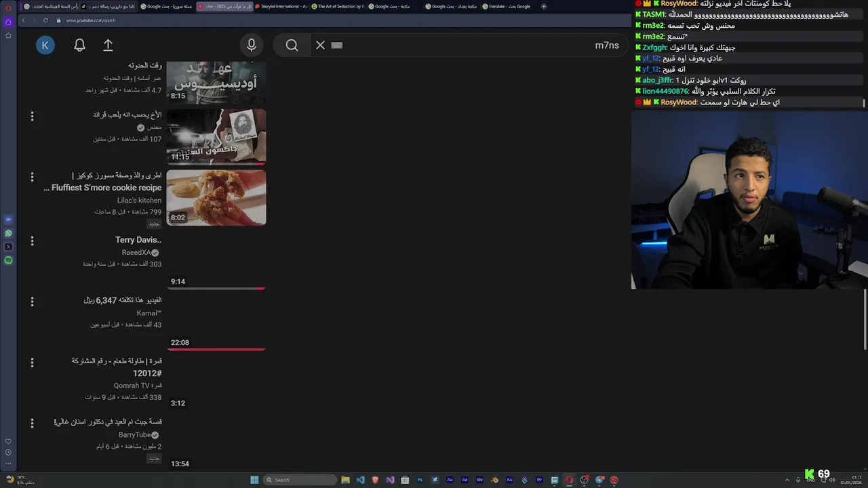
Task: Click the taskbar Search box
Action: [300, 480]
